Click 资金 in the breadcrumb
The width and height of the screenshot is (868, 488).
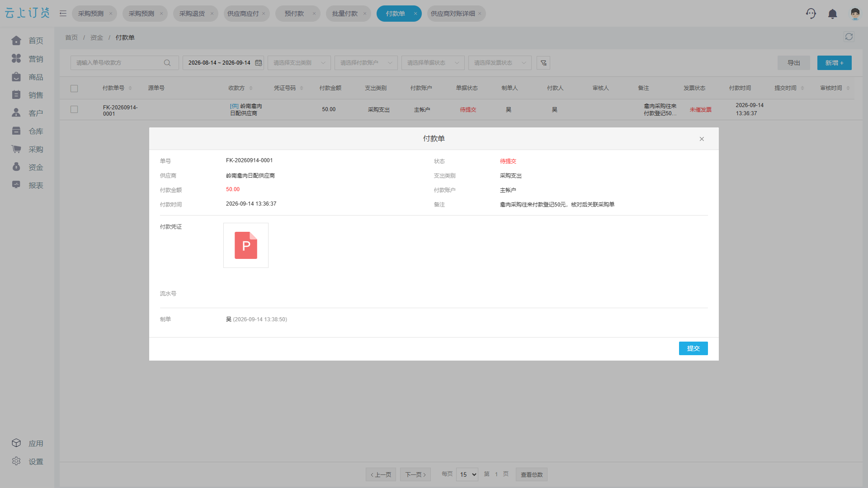click(x=97, y=38)
